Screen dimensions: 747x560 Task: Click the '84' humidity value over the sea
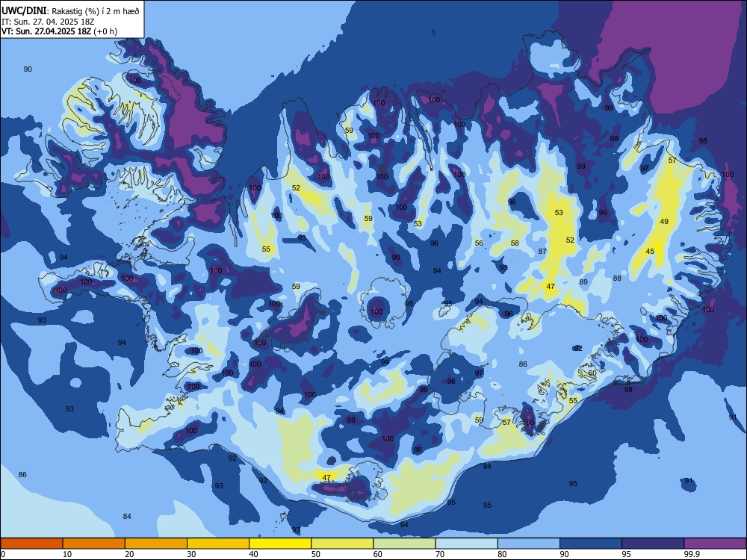click(127, 516)
